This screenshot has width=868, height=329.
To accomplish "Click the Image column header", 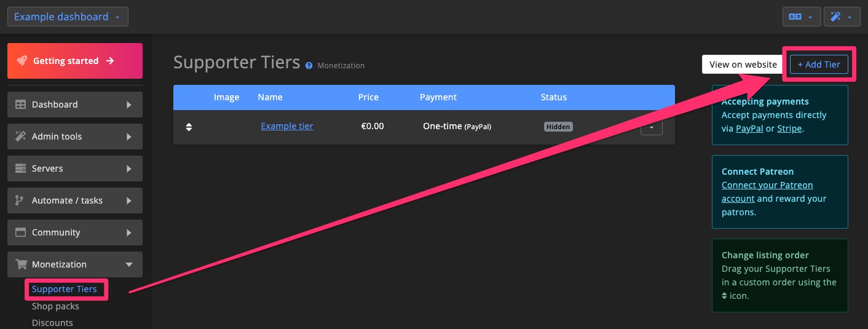I will point(226,97).
